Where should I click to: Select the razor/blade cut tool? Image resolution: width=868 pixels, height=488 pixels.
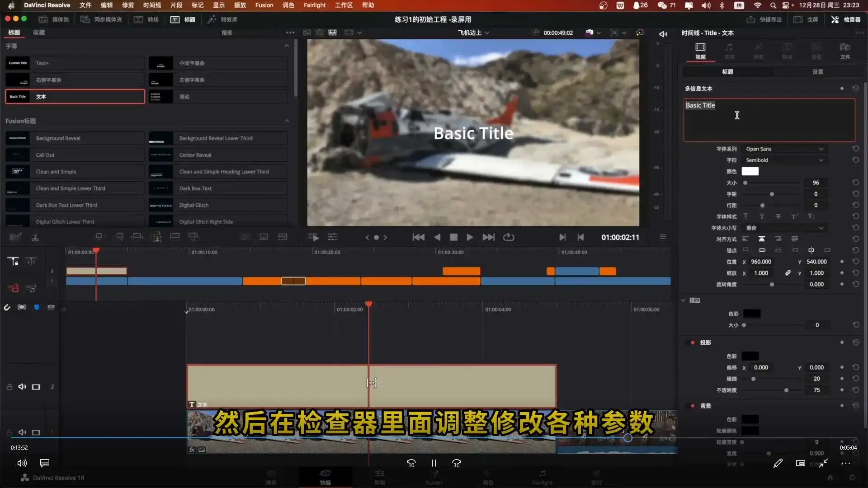35,237
